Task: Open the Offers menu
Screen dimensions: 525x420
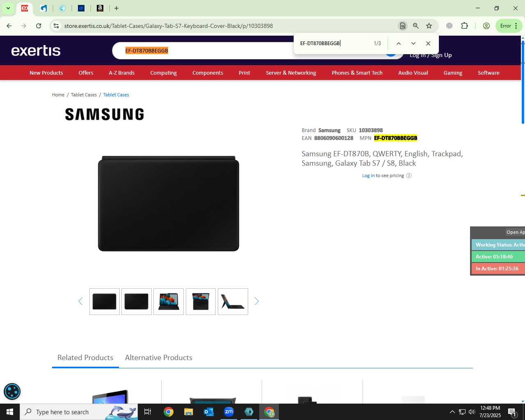Action: point(86,73)
